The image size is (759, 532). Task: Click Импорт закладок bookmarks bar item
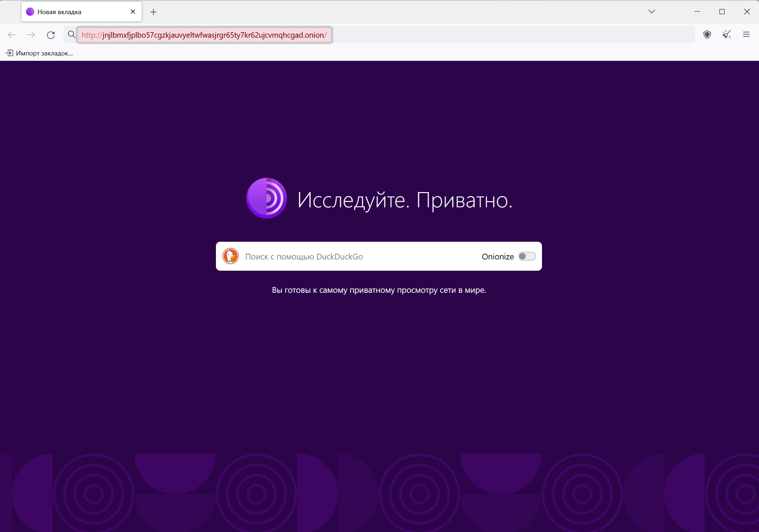pyautogui.click(x=39, y=53)
